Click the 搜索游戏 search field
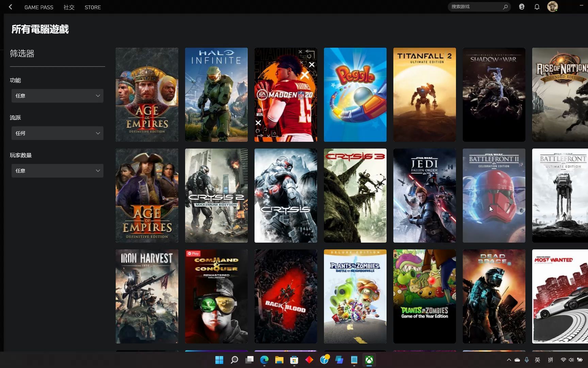588x368 pixels. click(x=479, y=7)
